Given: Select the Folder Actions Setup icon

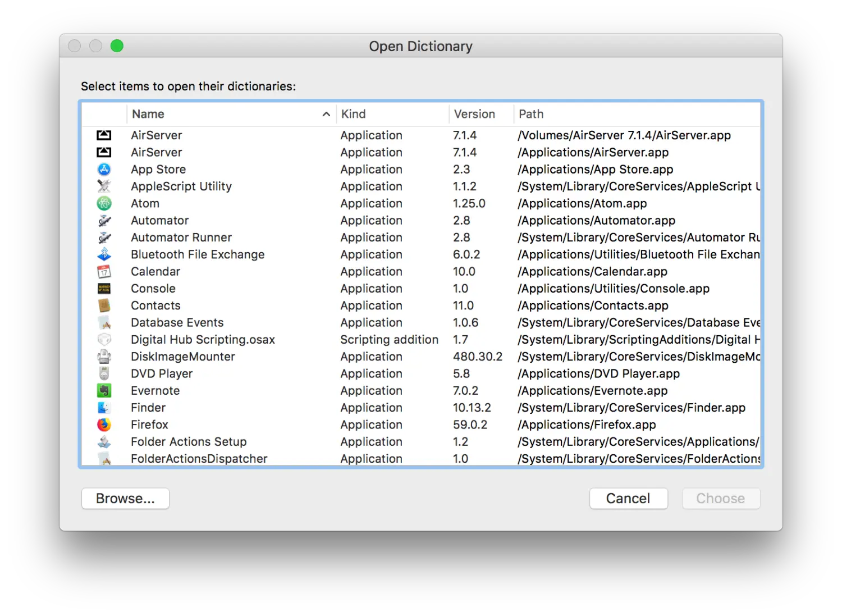Looking at the screenshot, I should [x=104, y=442].
